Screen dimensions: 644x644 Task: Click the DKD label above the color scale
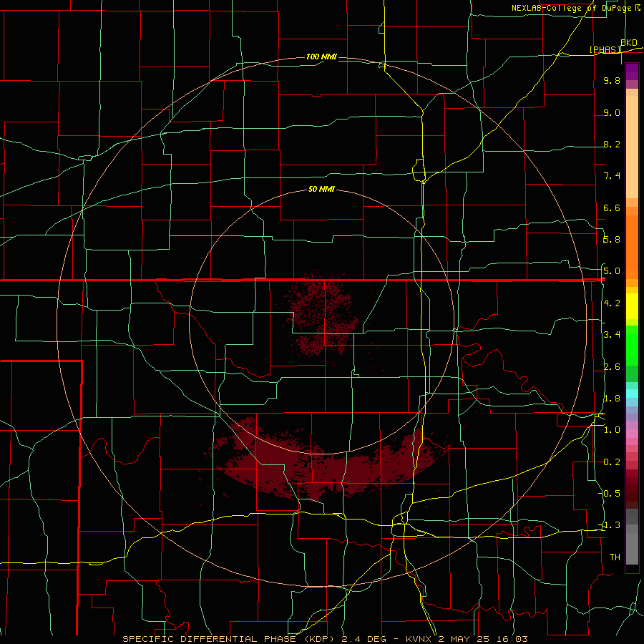tap(629, 43)
